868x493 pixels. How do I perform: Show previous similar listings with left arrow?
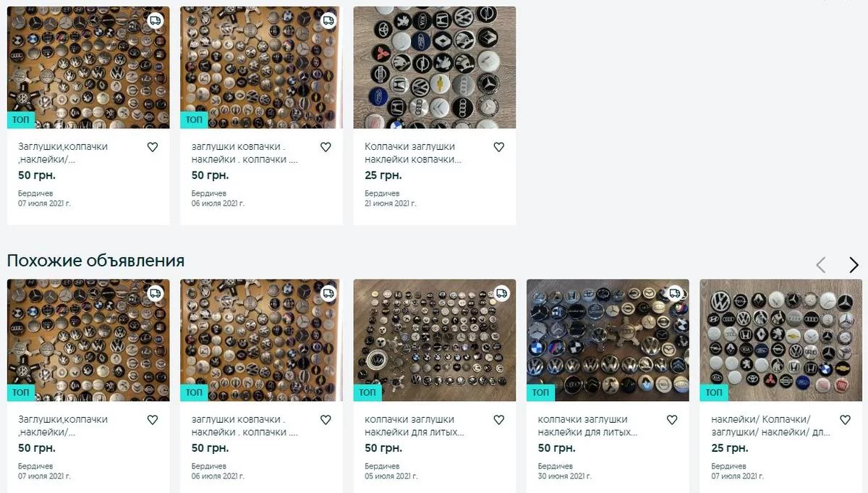point(821,265)
